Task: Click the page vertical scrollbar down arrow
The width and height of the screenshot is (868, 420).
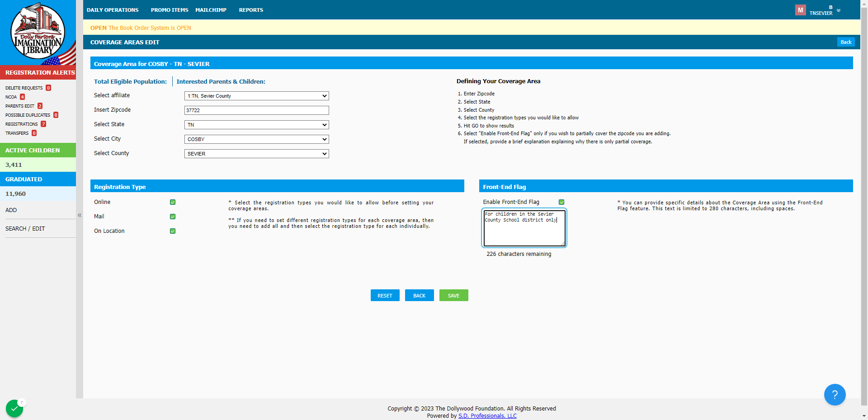Action: (864, 416)
